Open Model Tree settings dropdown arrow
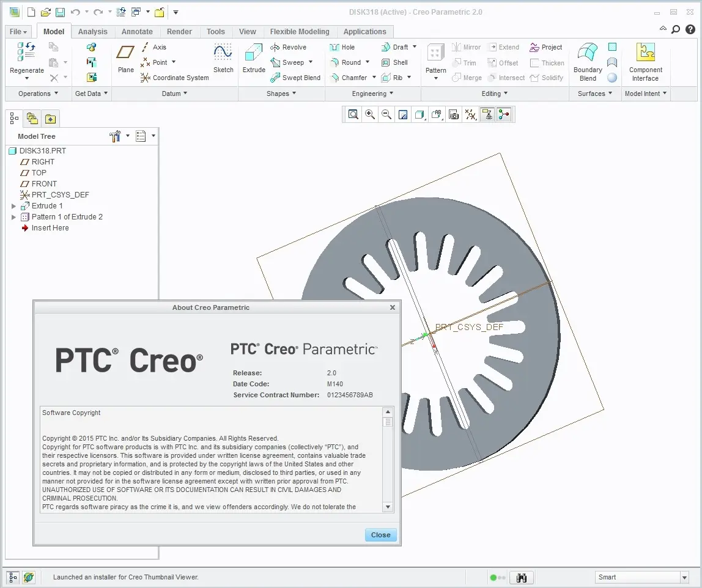 coord(128,136)
